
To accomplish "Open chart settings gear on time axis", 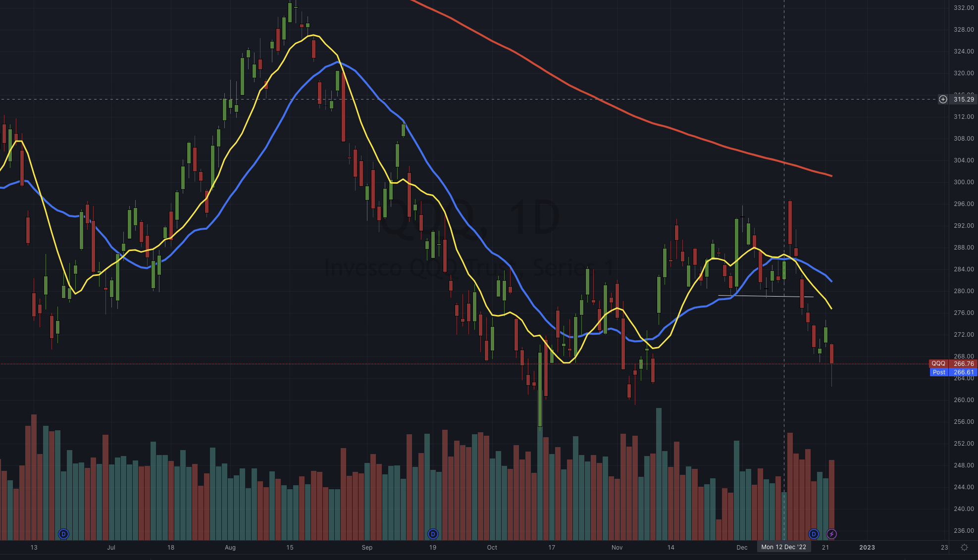I will click(964, 547).
